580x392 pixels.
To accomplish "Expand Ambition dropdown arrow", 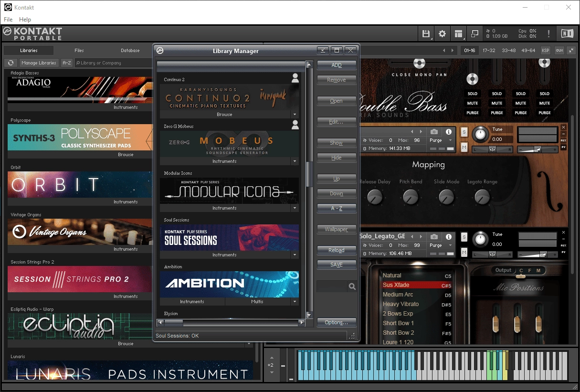I will [295, 302].
